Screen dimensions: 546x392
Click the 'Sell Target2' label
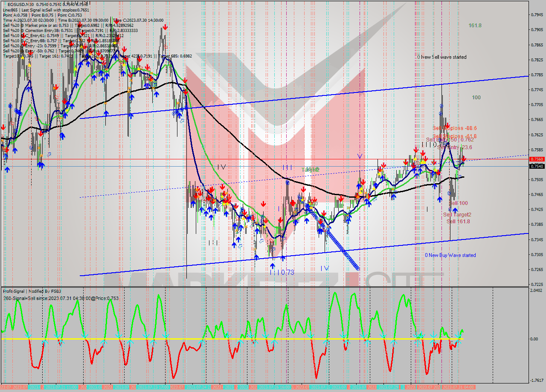[x=457, y=215]
